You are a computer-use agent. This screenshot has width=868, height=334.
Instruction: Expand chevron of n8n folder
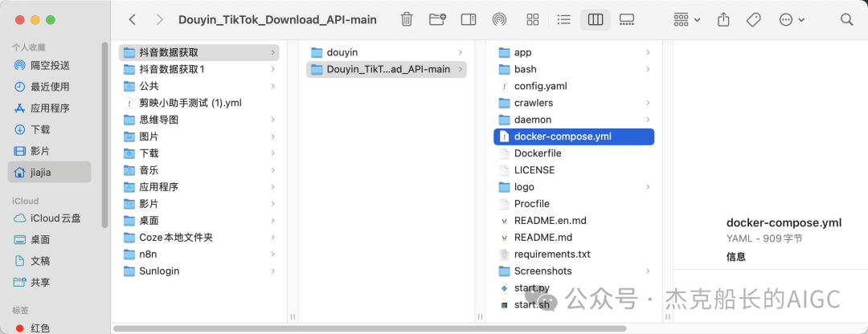(273, 255)
